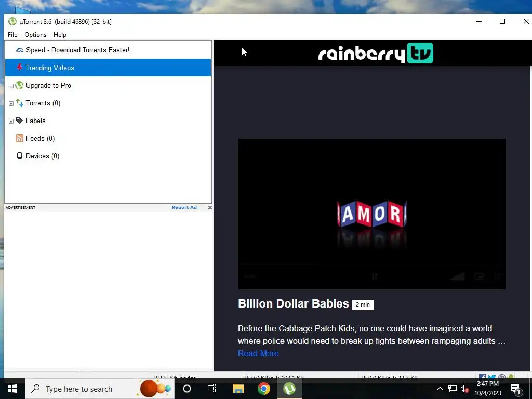Maximize the µTorrent window
The width and height of the screenshot is (532, 399).
[x=502, y=21]
